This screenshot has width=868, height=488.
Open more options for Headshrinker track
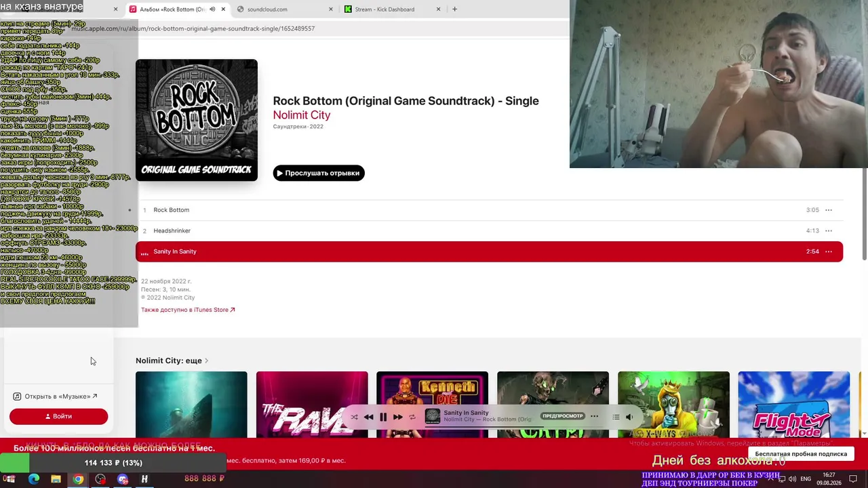tap(829, 230)
